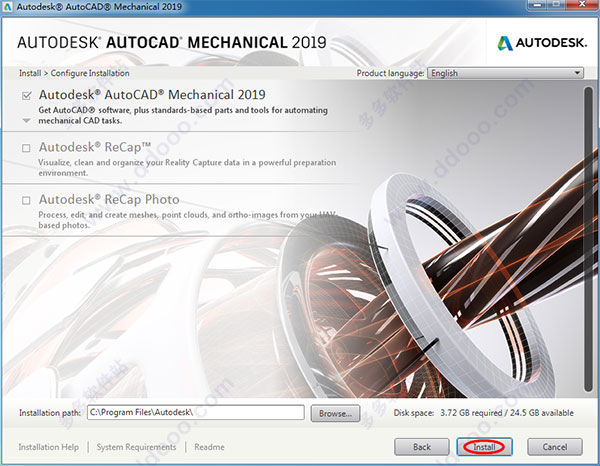
Task: Click the product list vertical scrollbar
Action: tap(589, 239)
